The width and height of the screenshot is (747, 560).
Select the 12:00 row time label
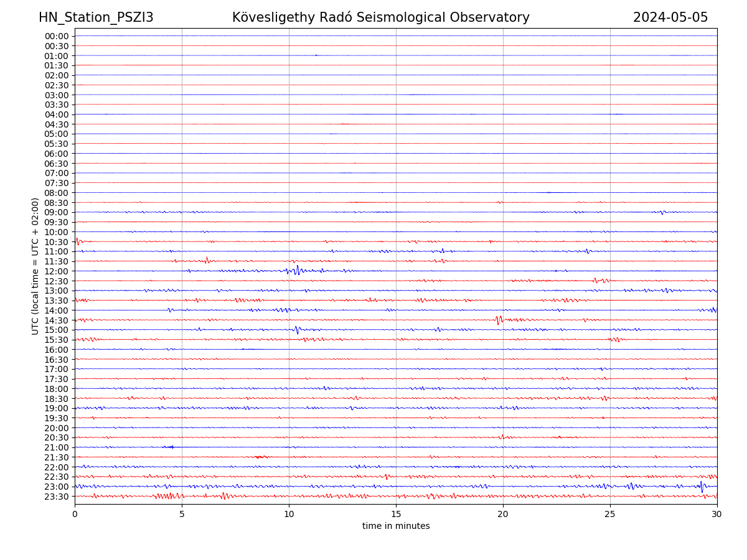(56, 271)
